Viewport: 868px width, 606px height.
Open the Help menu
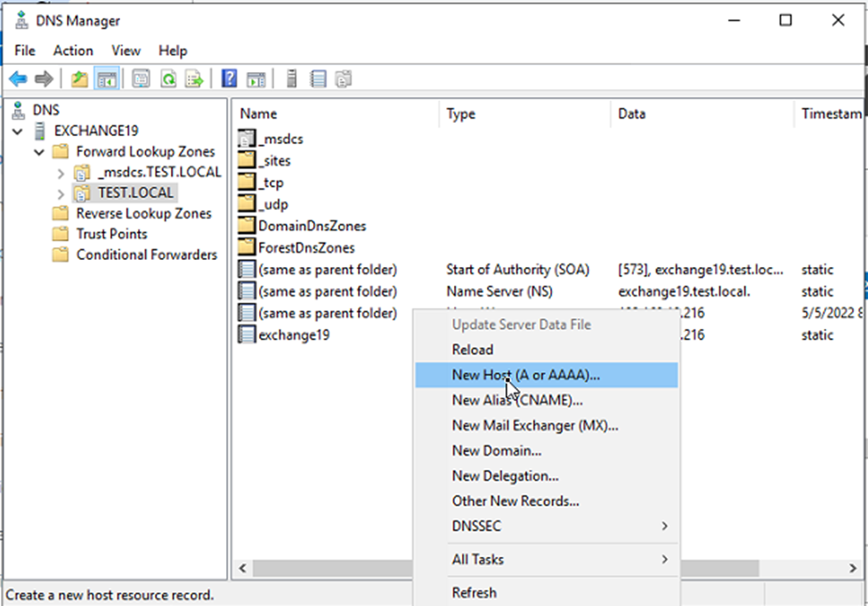tap(173, 51)
